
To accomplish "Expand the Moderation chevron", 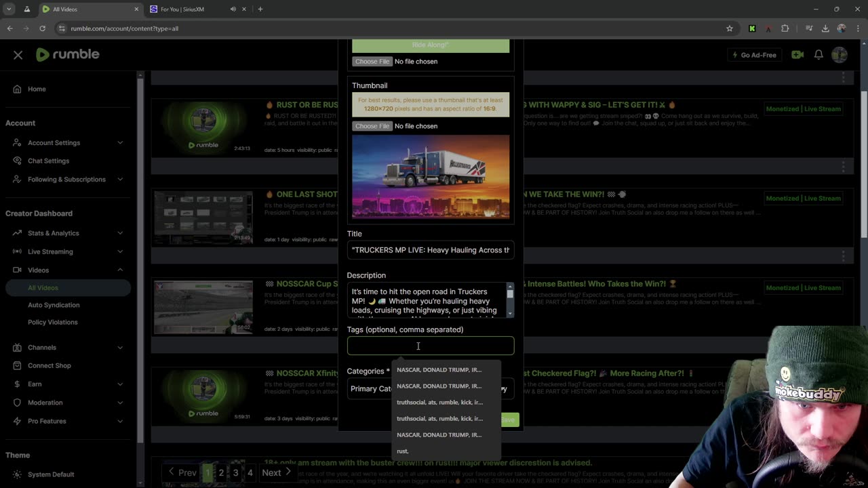I will 120,403.
